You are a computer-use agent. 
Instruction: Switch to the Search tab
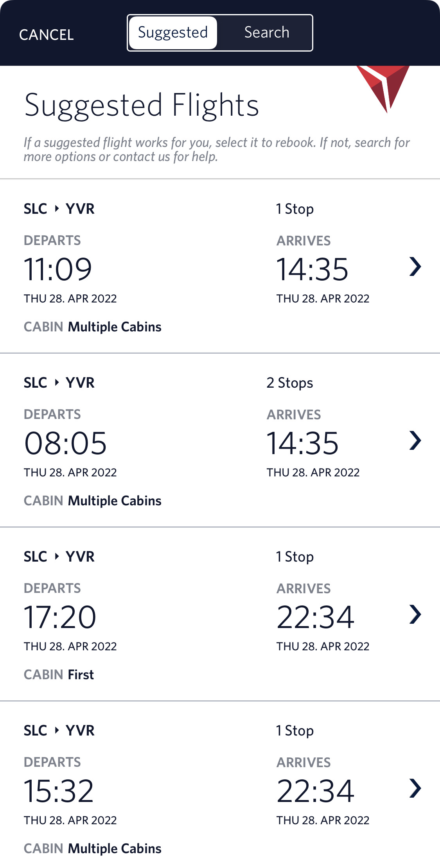(x=266, y=33)
